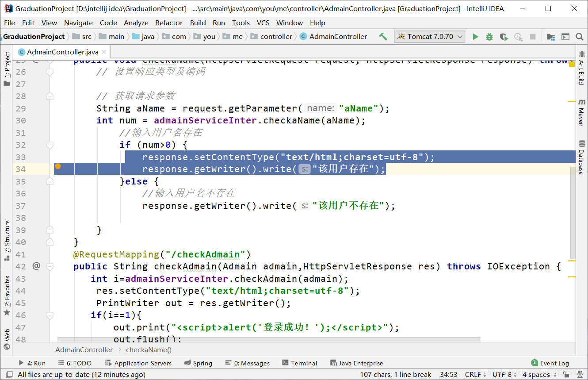
Task: Build the project with the hammer icon
Action: 383,37
